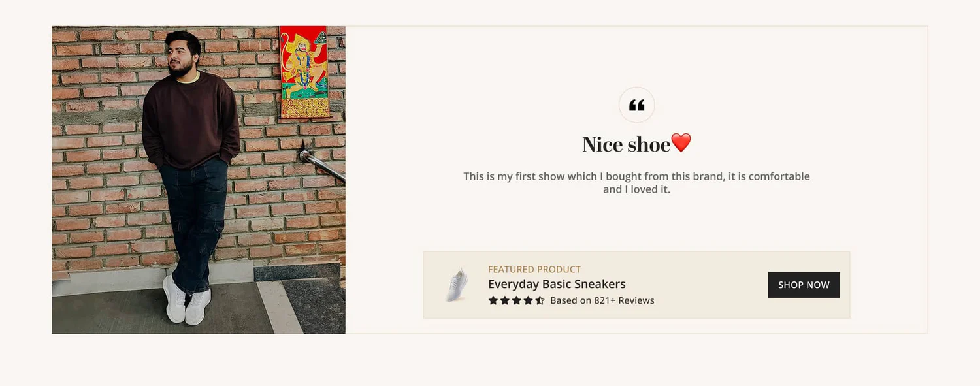Click the FEATURED PRODUCT label
This screenshot has width=980, height=386.
click(x=534, y=269)
